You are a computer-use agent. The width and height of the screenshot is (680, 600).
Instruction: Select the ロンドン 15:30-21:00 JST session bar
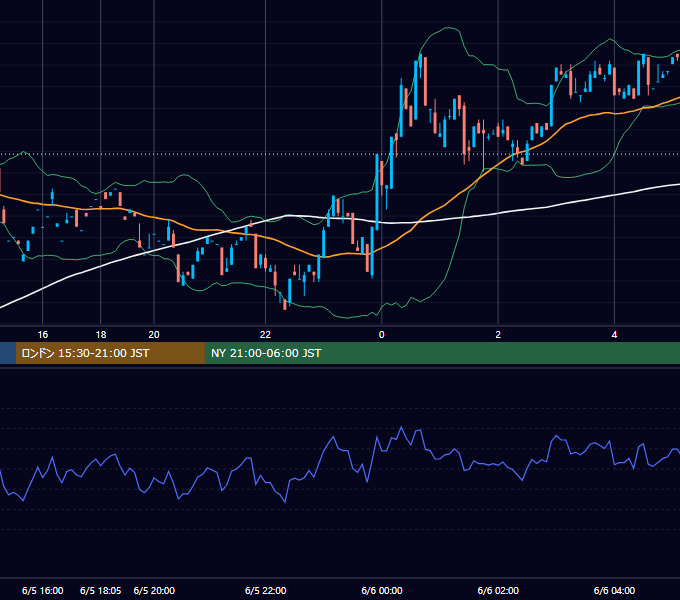tap(110, 353)
